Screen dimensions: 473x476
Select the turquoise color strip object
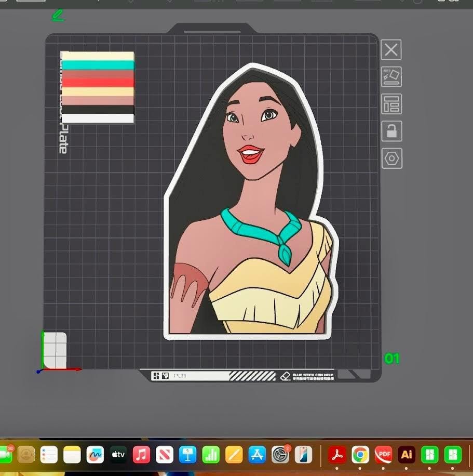98,65
